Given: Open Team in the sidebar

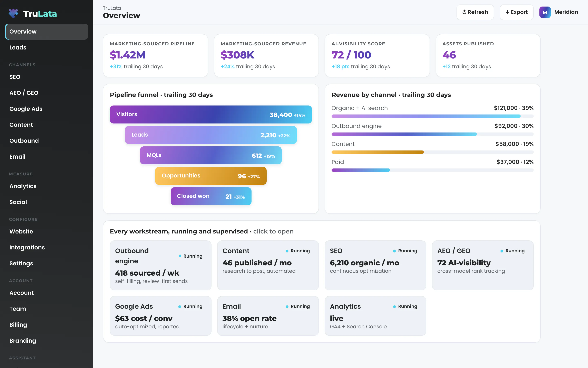Looking at the screenshot, I should [x=46, y=309].
